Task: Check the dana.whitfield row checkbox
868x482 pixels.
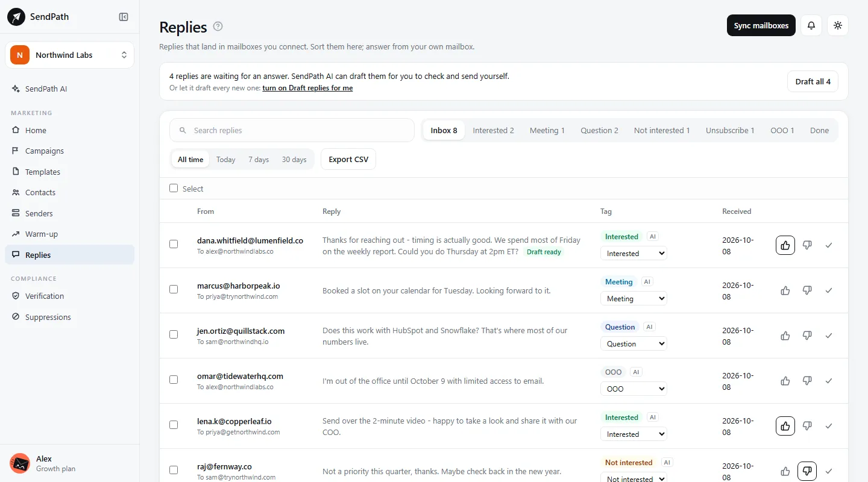Action: pos(174,244)
